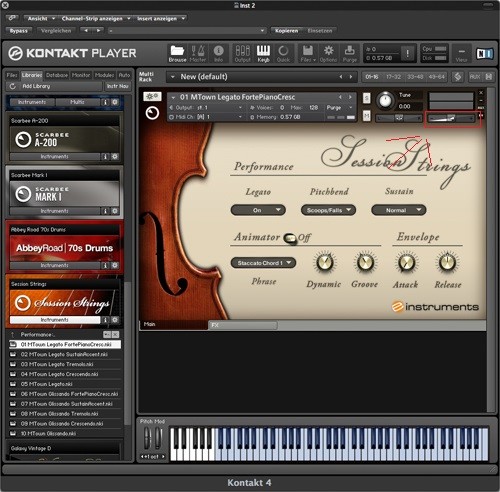This screenshot has height=492, width=500.
Task: Click the Envelope Attack knob
Action: click(x=406, y=263)
